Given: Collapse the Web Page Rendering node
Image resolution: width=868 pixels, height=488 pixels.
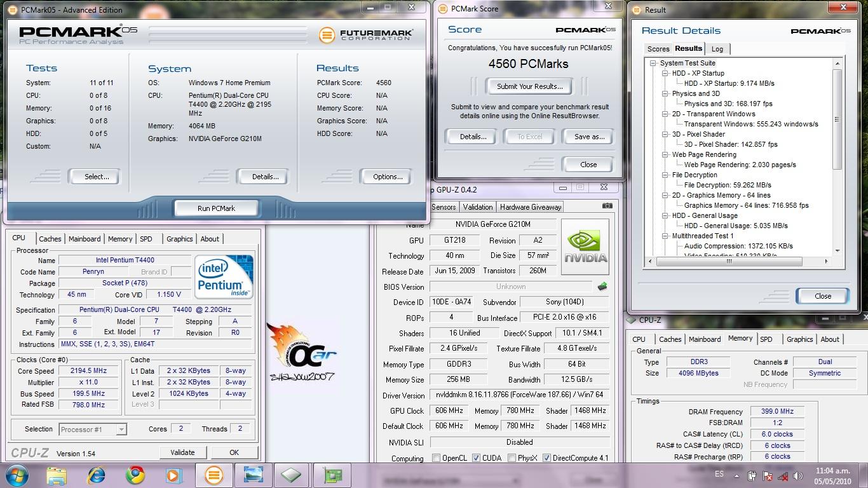Looking at the screenshot, I should pos(665,154).
